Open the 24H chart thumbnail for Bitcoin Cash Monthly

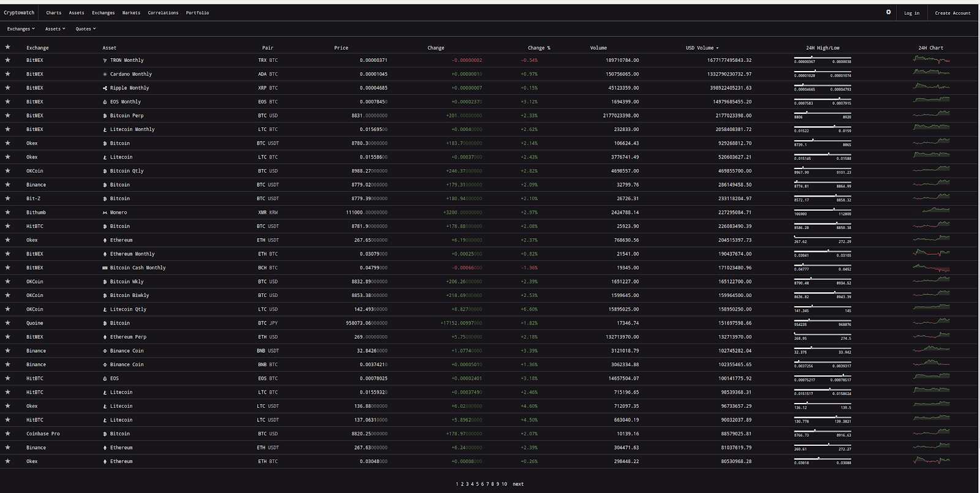tap(931, 268)
